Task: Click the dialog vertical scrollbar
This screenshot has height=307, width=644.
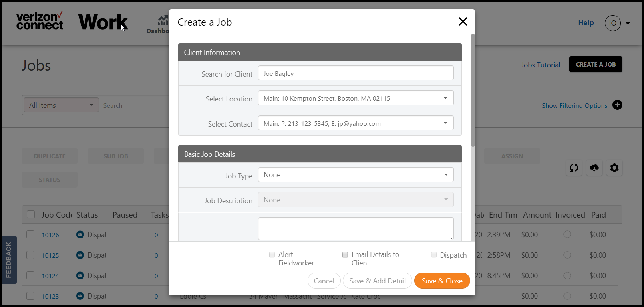Action: [473, 90]
